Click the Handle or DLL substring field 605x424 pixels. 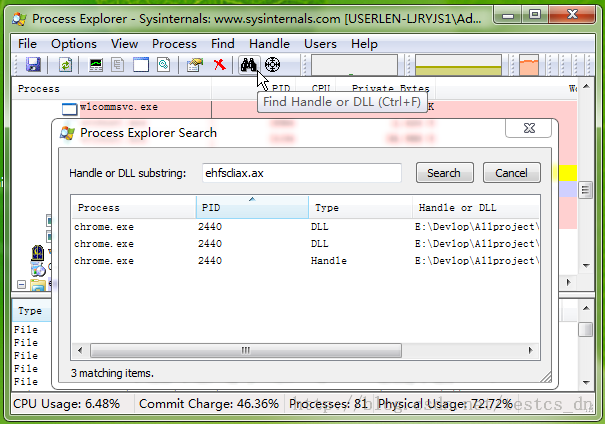(x=302, y=173)
